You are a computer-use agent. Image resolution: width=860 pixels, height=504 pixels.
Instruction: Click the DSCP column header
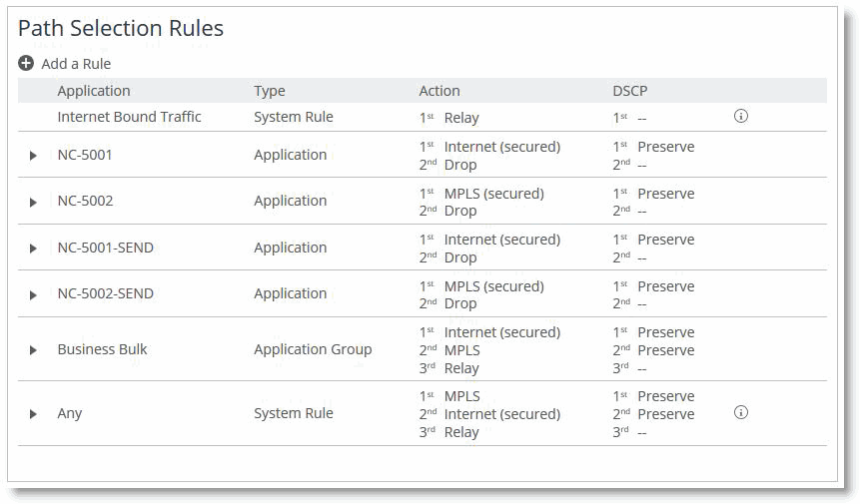pos(630,91)
